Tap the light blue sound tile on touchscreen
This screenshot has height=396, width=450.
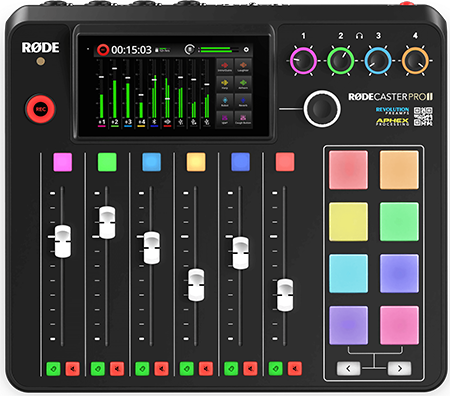pos(225,101)
